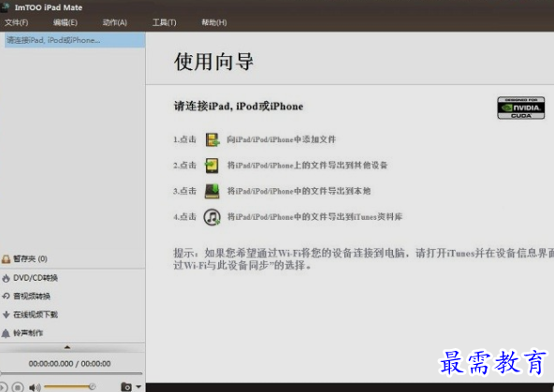Image resolution: width=554 pixels, height=392 pixels.
Task: Click the export files to local icon
Action: [x=212, y=191]
